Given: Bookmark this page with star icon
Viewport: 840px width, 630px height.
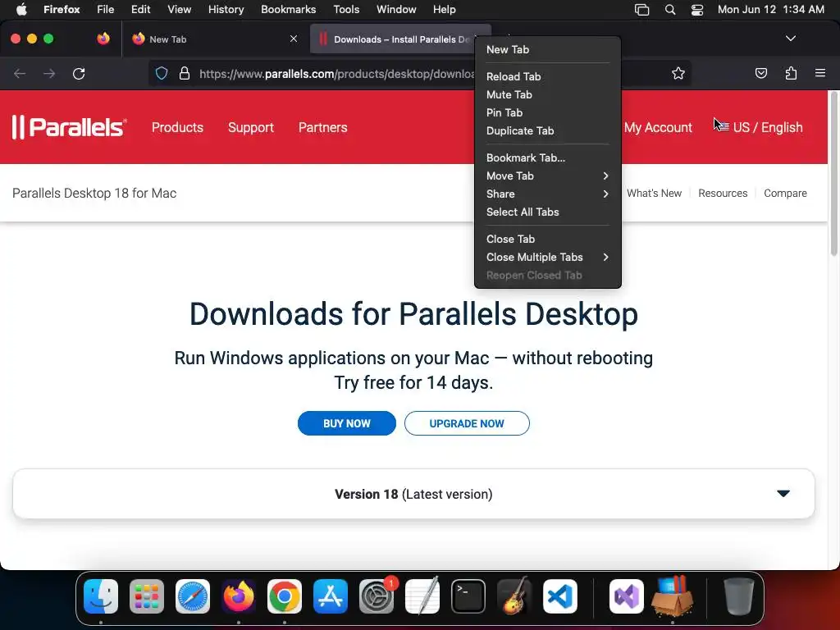Looking at the screenshot, I should 678,73.
